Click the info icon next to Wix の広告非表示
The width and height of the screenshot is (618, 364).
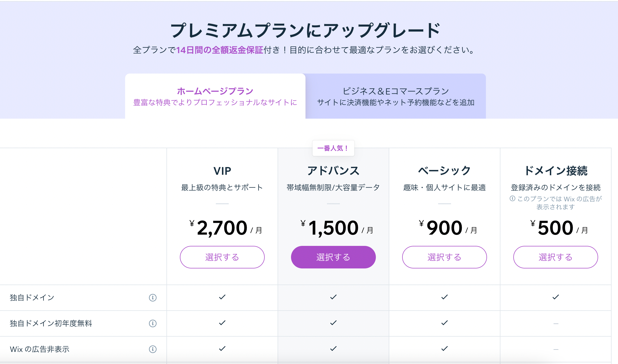pyautogui.click(x=152, y=350)
